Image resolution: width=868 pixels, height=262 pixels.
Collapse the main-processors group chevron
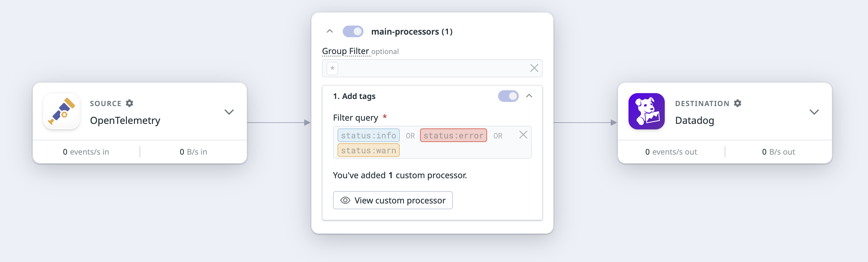330,31
